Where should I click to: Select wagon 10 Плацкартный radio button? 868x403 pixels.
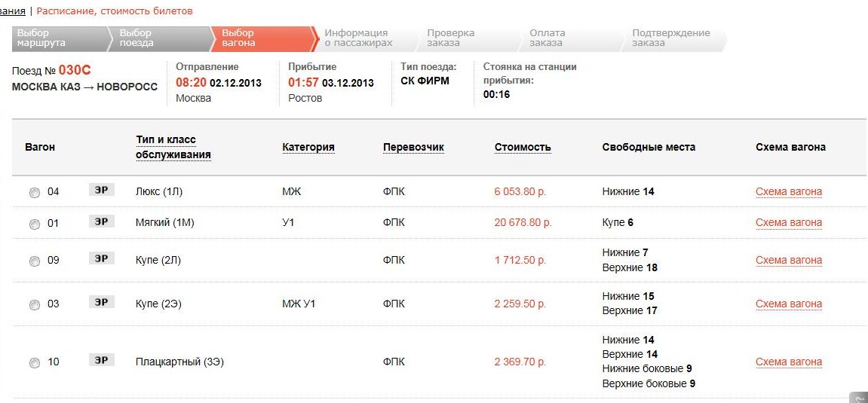(x=35, y=363)
